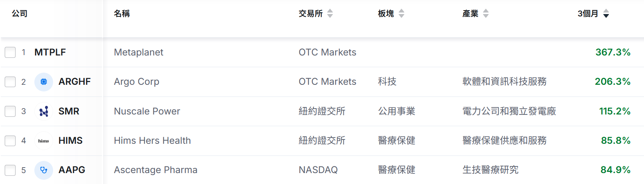Sort by 產業 using the arrow icon

pos(486,14)
